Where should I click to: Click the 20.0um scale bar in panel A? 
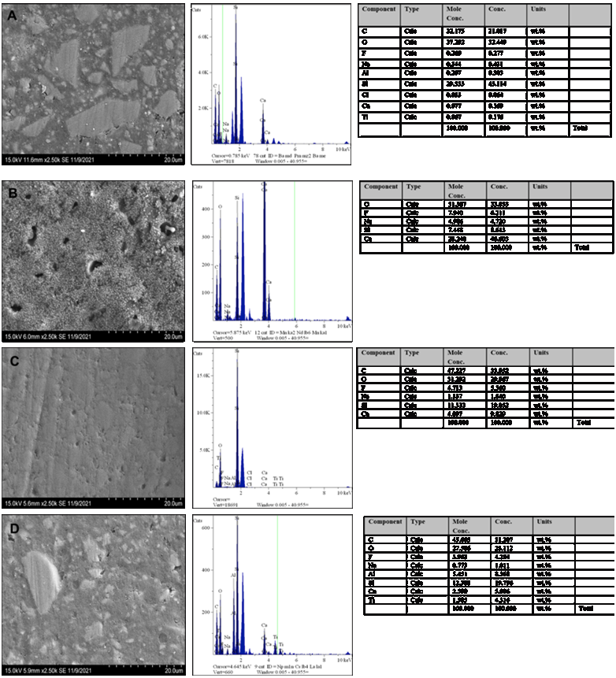pyautogui.click(x=172, y=159)
